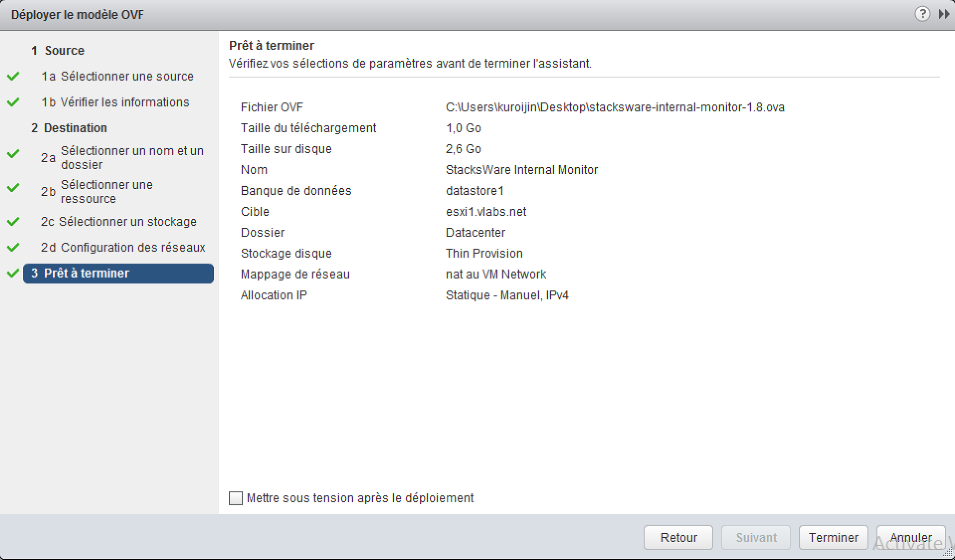Cancel the wizard with Annuler
955x560 pixels.
(911, 538)
